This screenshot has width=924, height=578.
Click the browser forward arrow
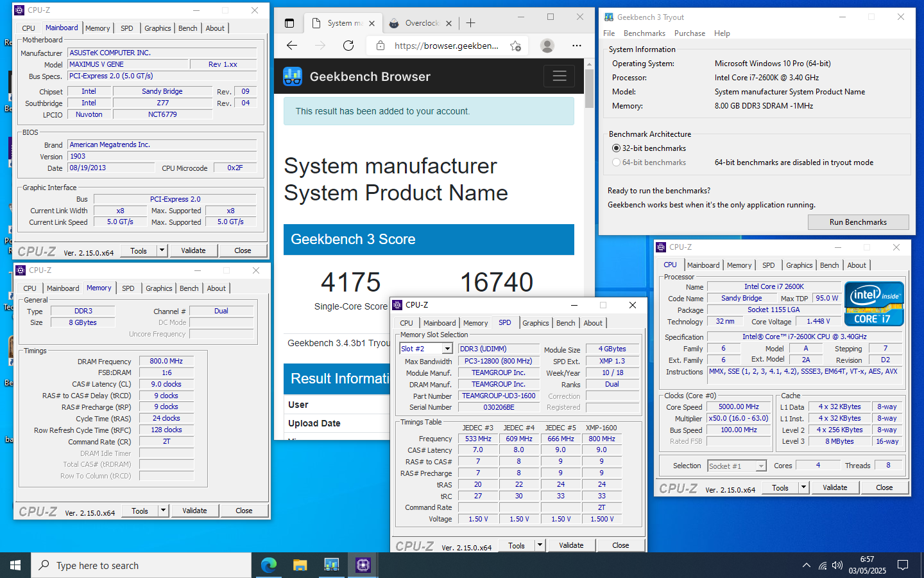(320, 46)
